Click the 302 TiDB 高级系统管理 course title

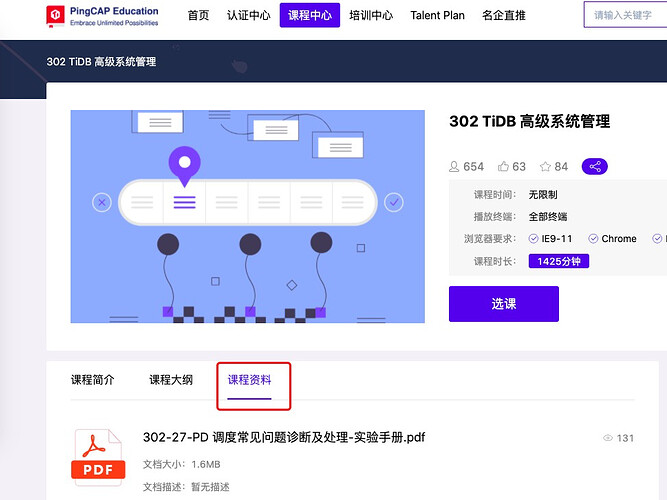530,121
